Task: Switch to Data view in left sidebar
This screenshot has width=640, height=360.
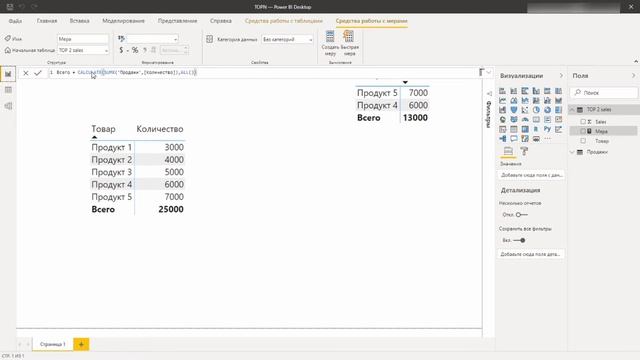Action: pos(8,90)
